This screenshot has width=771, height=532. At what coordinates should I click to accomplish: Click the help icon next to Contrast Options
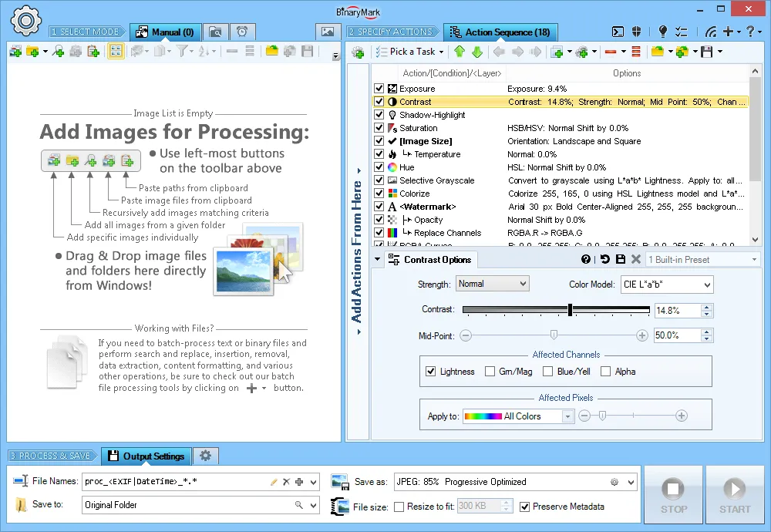coord(584,260)
